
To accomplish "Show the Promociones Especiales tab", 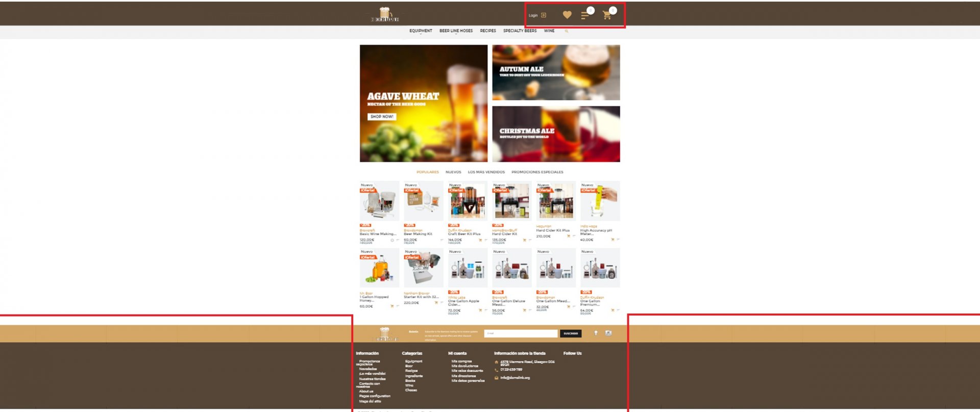I will [537, 172].
